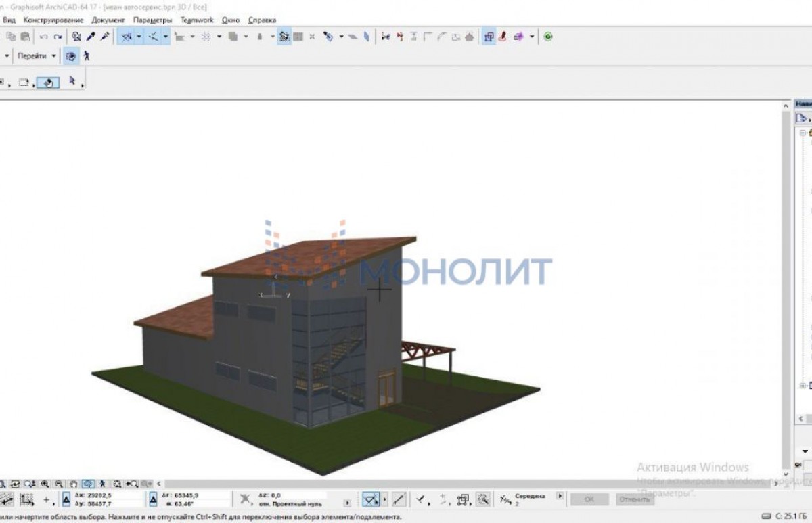
Task: Inject parameters with the syringe icon
Action: point(104,37)
